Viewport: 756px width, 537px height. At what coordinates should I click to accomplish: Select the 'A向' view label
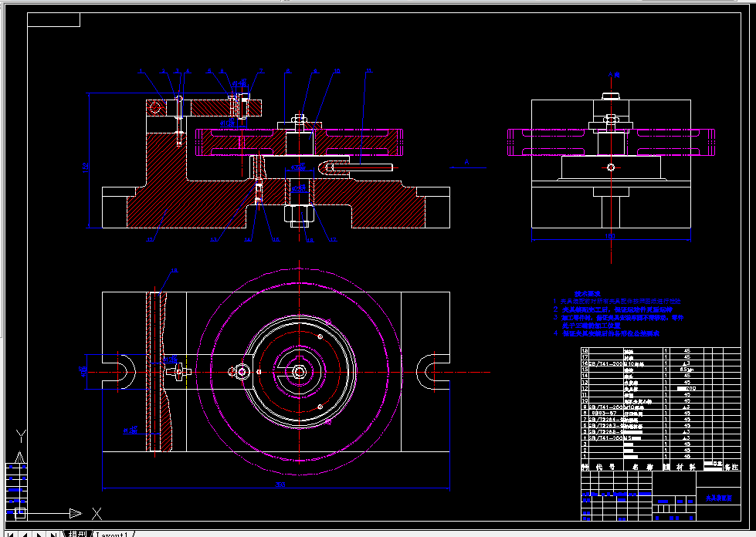(x=614, y=75)
